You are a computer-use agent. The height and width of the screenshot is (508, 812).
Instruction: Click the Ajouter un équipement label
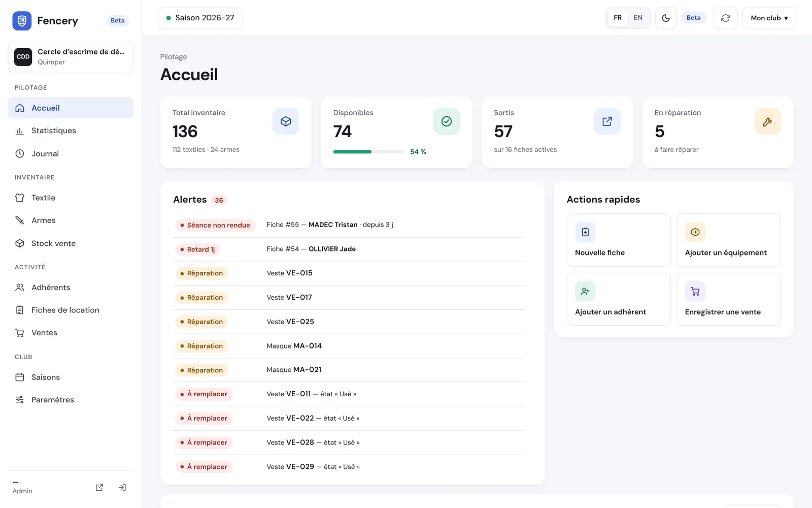tap(726, 253)
